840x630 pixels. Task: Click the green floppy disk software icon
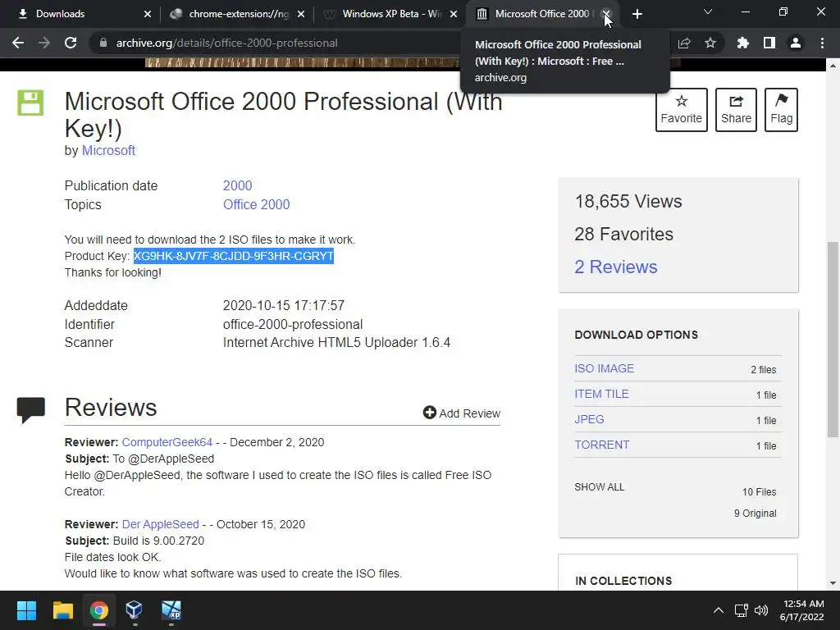point(30,103)
